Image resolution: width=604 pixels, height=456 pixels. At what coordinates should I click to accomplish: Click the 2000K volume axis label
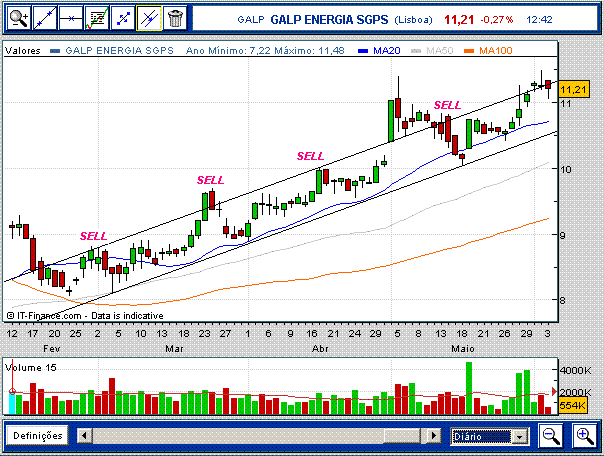tap(575, 392)
